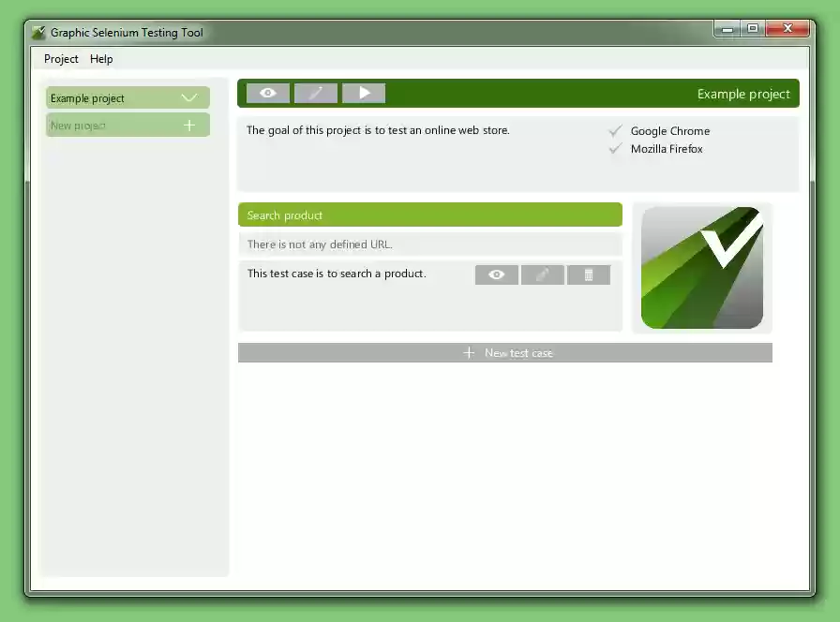This screenshot has width=840, height=622.
Task: Open the Help menu
Action: click(101, 59)
